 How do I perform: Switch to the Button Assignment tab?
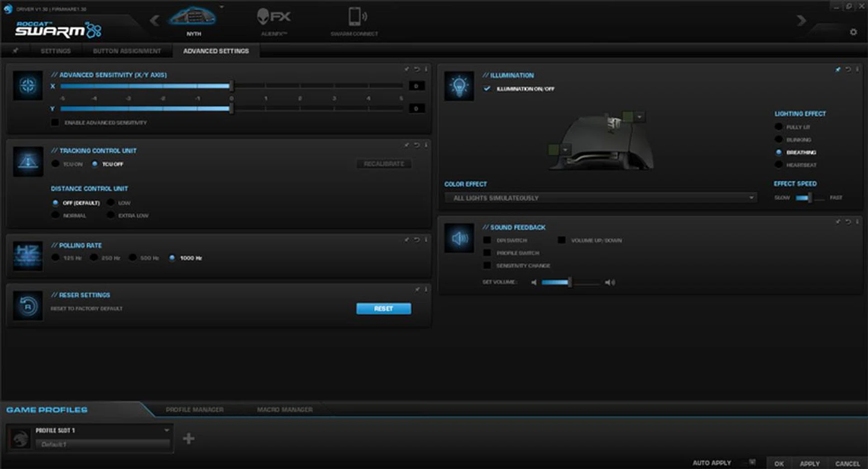click(x=127, y=51)
